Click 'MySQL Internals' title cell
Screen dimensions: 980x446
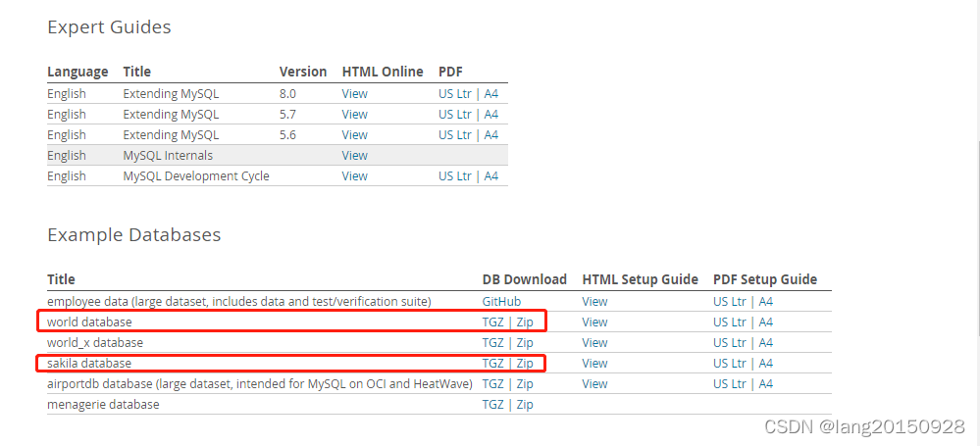tap(168, 156)
